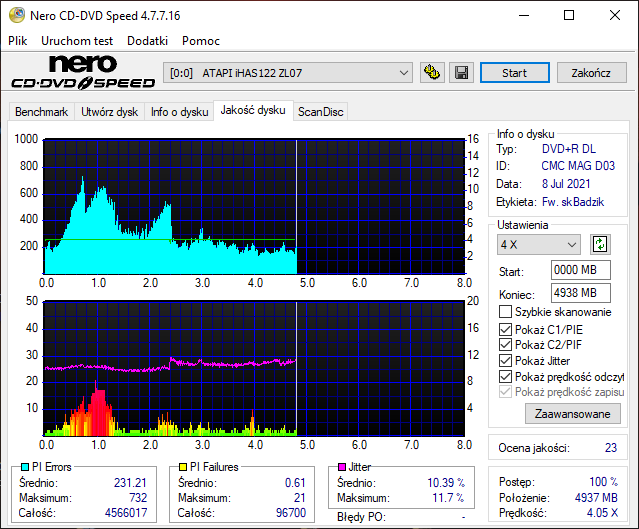Toggle Pokaż prędkość odczytu checkbox
This screenshot has width=639, height=529.
tap(505, 377)
